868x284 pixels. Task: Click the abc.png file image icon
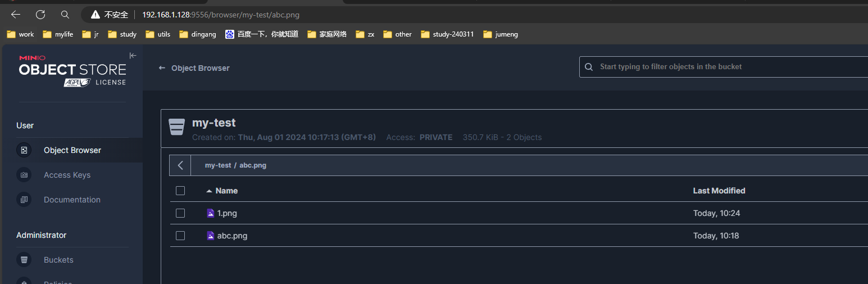point(211,236)
